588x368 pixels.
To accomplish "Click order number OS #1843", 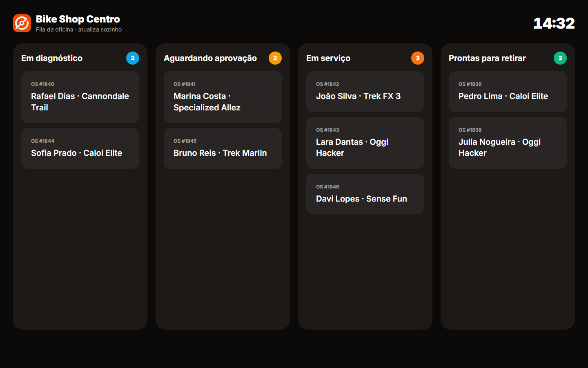I will (327, 130).
